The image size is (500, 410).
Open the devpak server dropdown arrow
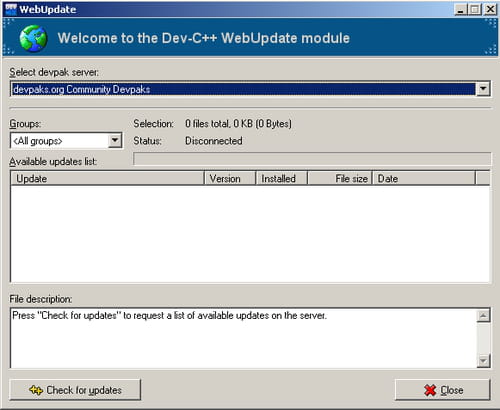pyautogui.click(x=483, y=89)
